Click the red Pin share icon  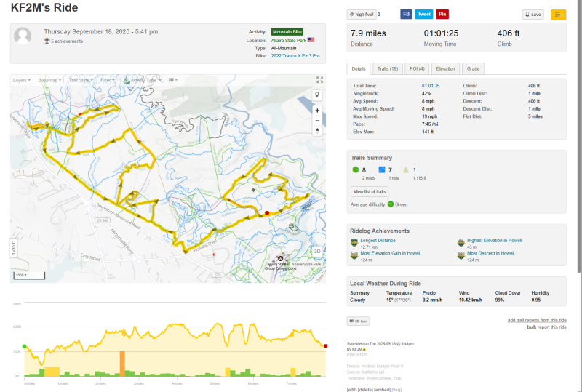point(442,14)
